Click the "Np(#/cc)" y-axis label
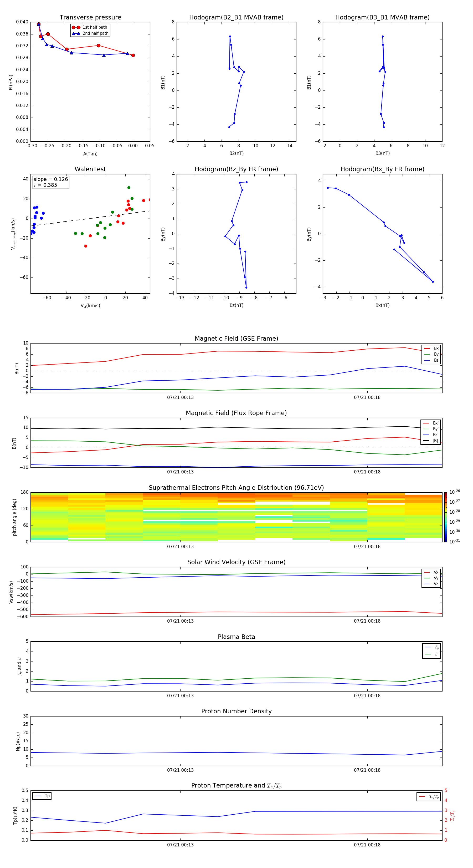473x868 pixels. [18, 741]
